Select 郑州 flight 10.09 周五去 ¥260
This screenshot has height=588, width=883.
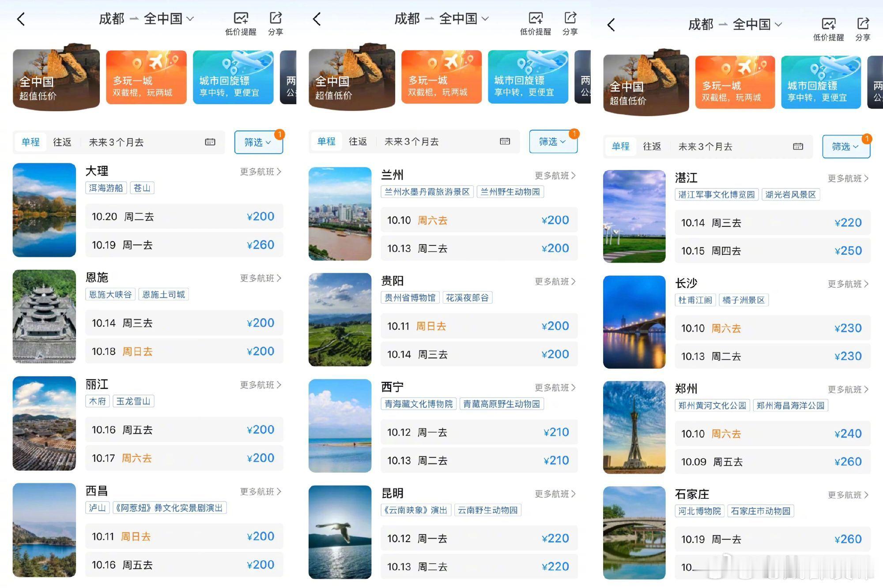[x=773, y=462]
